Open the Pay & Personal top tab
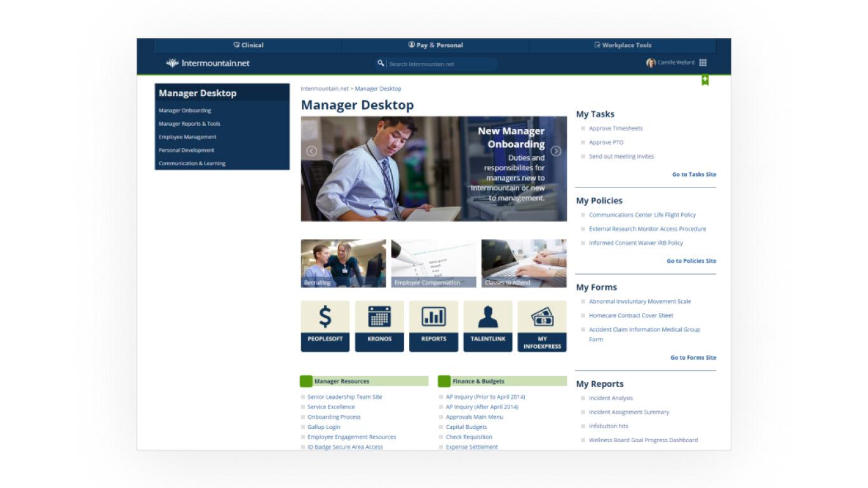The width and height of the screenshot is (868, 488). 435,45
